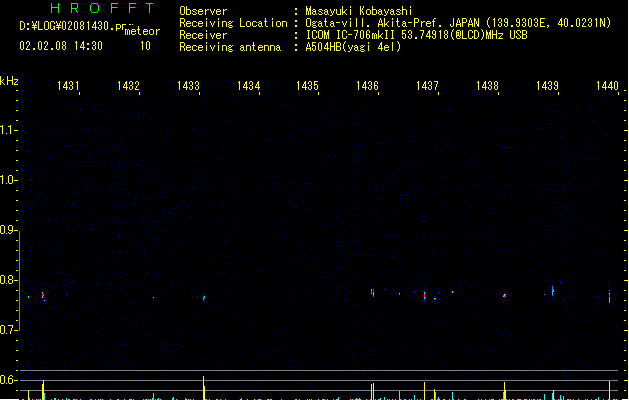Click observer name Masayuki Kobayashi
Image resolution: width=629 pixels, height=400 pixels.
(359, 11)
